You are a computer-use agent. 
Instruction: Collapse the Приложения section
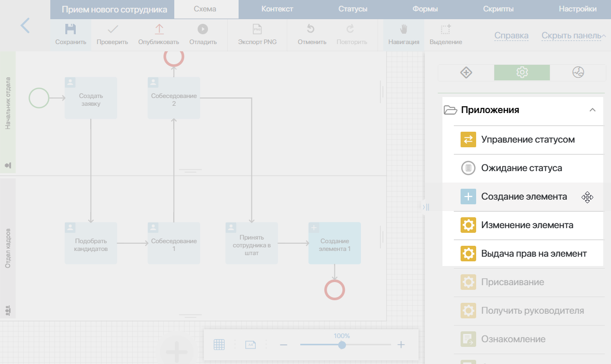(592, 110)
